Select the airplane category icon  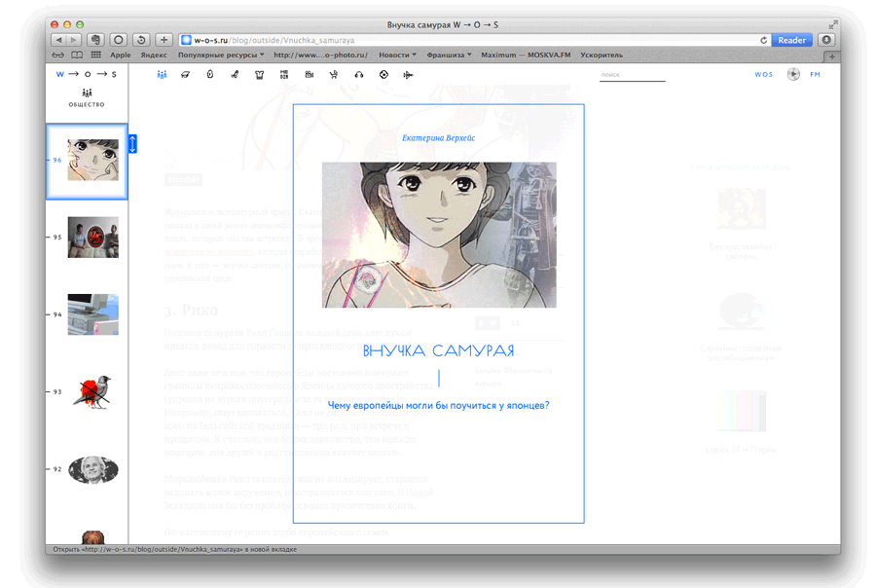(408, 75)
